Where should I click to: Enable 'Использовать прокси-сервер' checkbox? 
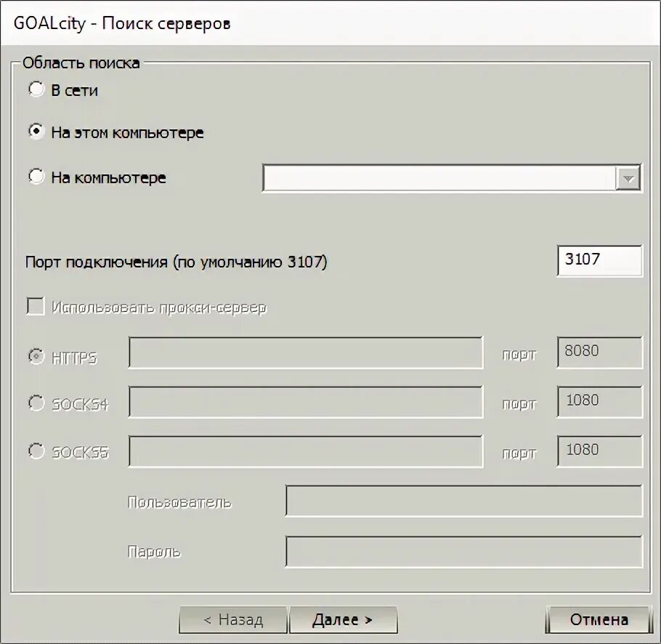point(36,307)
